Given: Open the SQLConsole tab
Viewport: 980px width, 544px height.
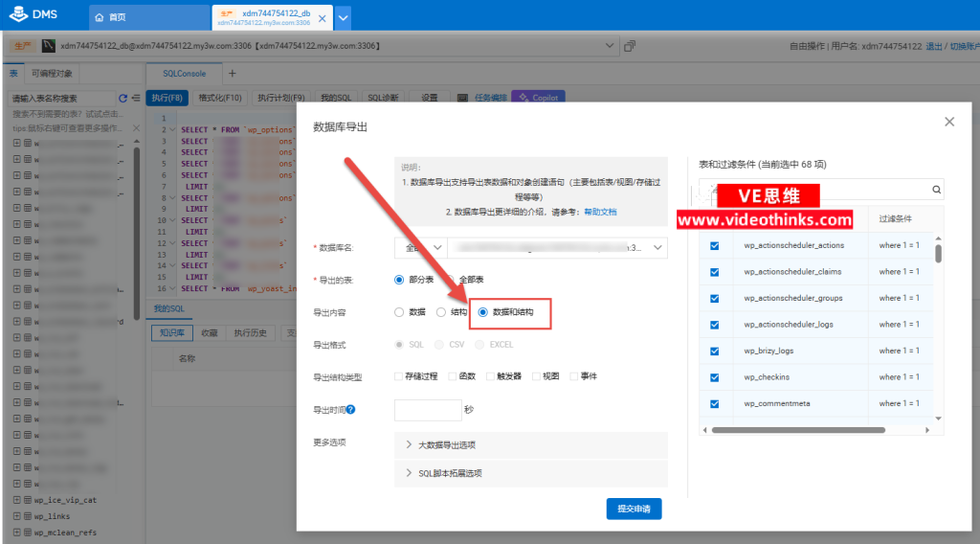Looking at the screenshot, I should [x=184, y=73].
